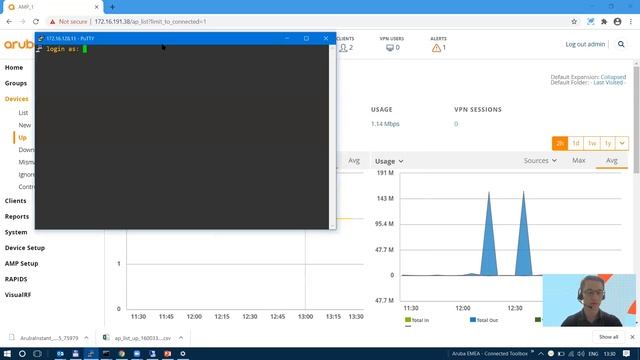640x360 pixels.
Task: Open RAPIDS in sidebar
Action: click(x=16, y=279)
